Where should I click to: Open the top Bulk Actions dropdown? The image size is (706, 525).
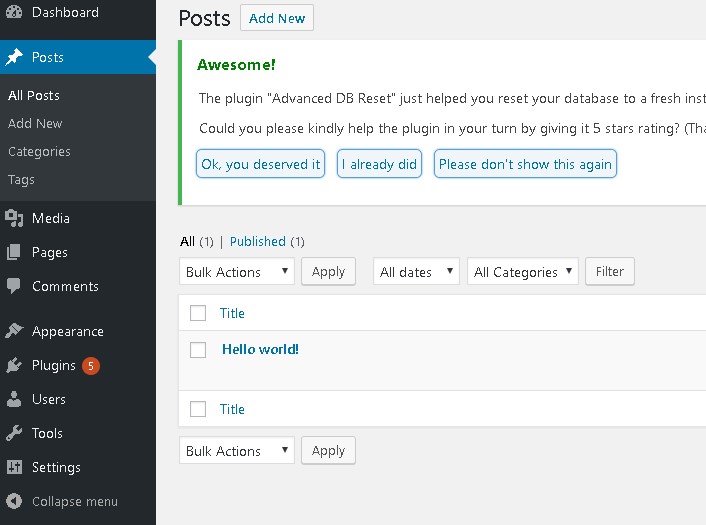click(x=237, y=272)
